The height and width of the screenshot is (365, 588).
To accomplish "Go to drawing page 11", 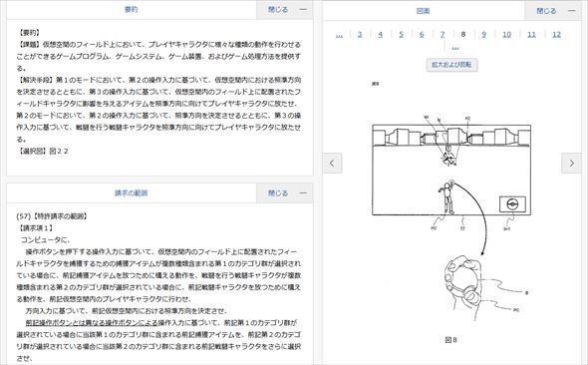I will coord(531,34).
